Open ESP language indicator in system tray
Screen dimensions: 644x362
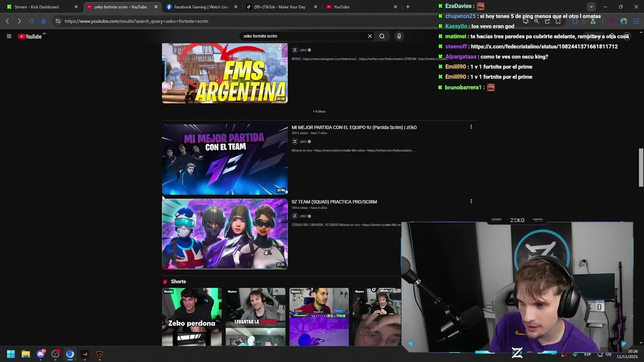(588, 354)
